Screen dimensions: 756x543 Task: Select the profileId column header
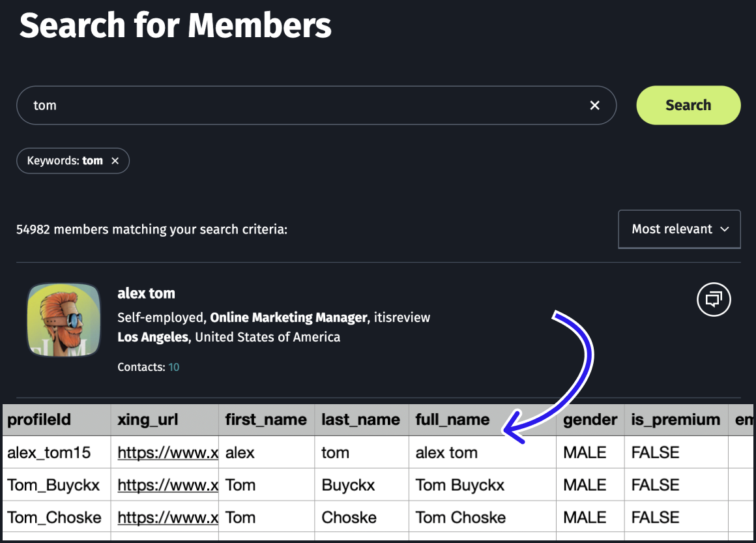[x=39, y=420]
